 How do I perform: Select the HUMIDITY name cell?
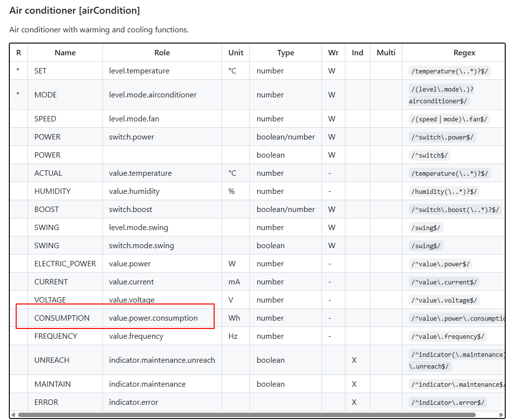point(52,191)
